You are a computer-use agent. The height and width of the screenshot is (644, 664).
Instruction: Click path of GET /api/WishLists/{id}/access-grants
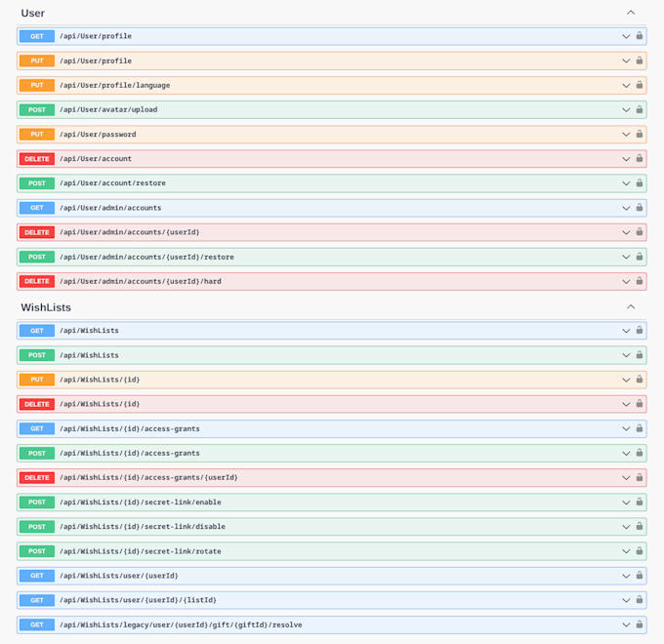[x=129, y=428]
